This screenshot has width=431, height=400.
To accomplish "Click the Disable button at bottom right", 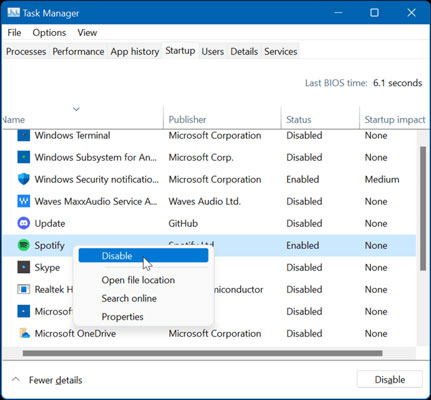I will tap(390, 379).
